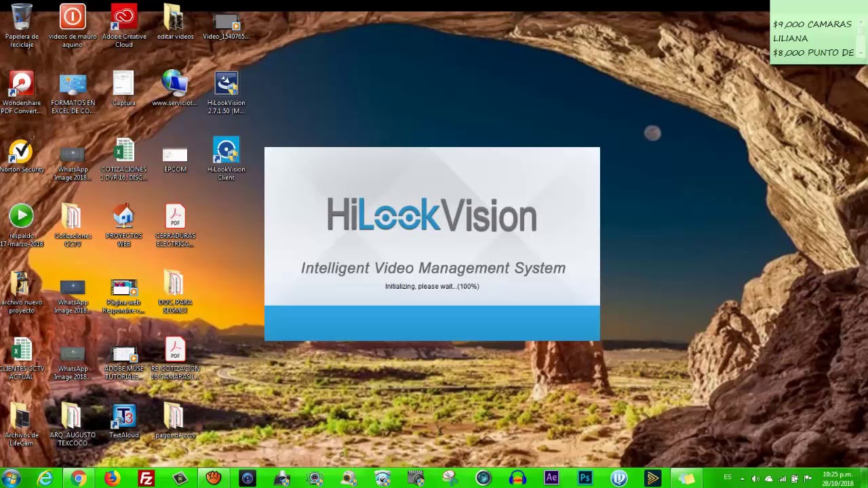This screenshot has width=868, height=488.
Task: Open the www.serviciot... web shortcut
Action: pos(175,88)
